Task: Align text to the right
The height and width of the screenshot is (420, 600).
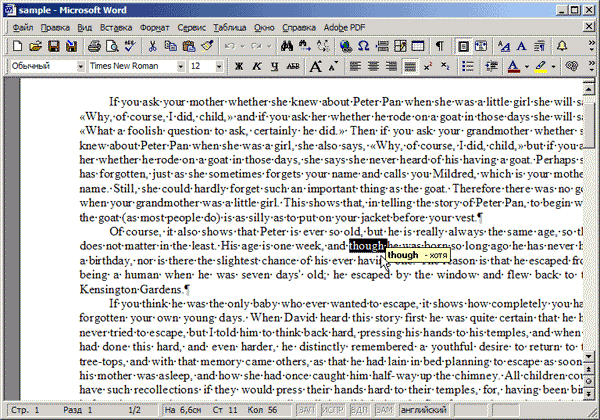Action: coord(391,67)
